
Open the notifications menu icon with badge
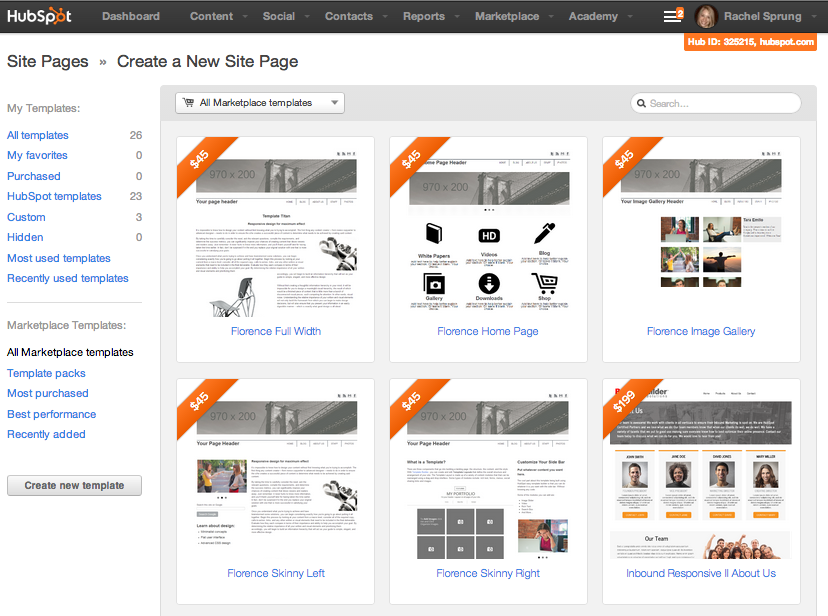click(x=673, y=16)
